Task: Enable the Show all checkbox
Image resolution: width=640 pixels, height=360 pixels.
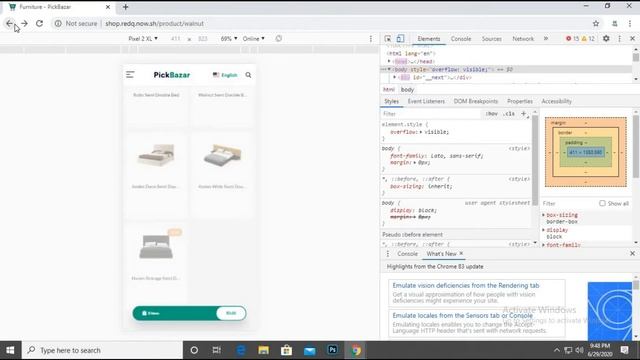Action: [x=602, y=203]
